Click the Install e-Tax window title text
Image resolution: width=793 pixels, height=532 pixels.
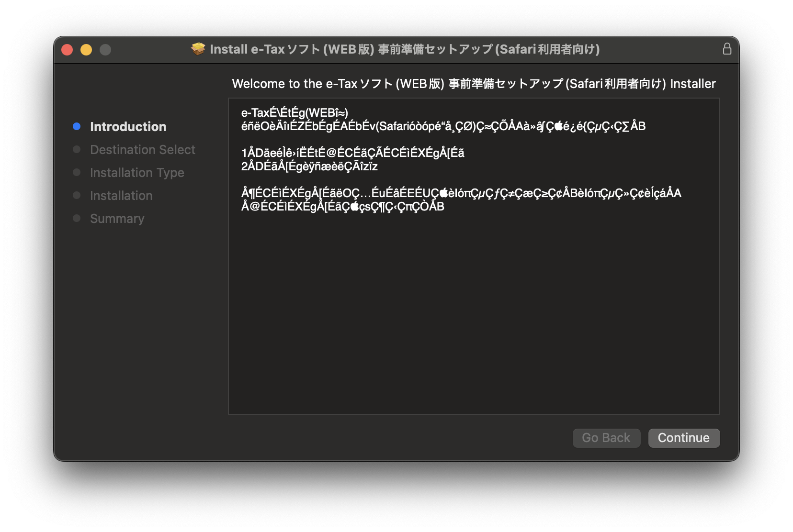[x=405, y=49]
